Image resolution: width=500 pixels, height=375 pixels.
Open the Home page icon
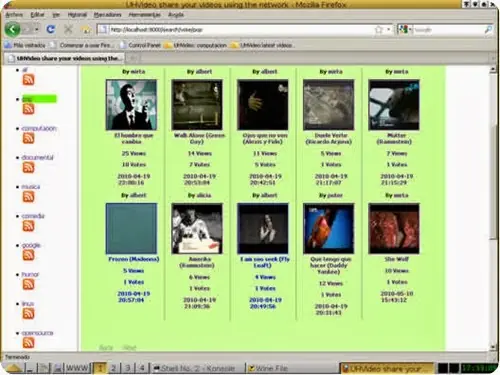pyautogui.click(x=86, y=29)
